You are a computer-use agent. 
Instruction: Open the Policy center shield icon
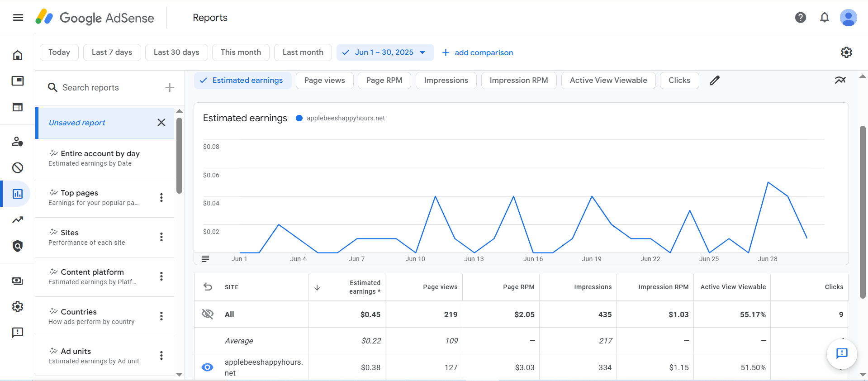[x=18, y=246]
